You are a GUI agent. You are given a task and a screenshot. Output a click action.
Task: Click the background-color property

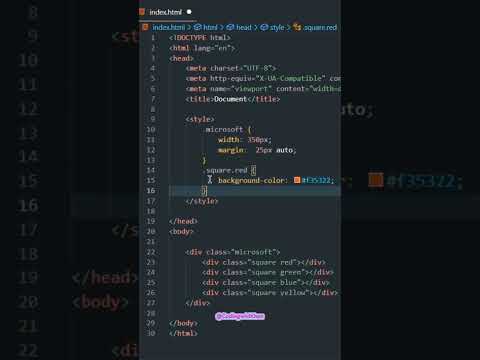coord(252,180)
